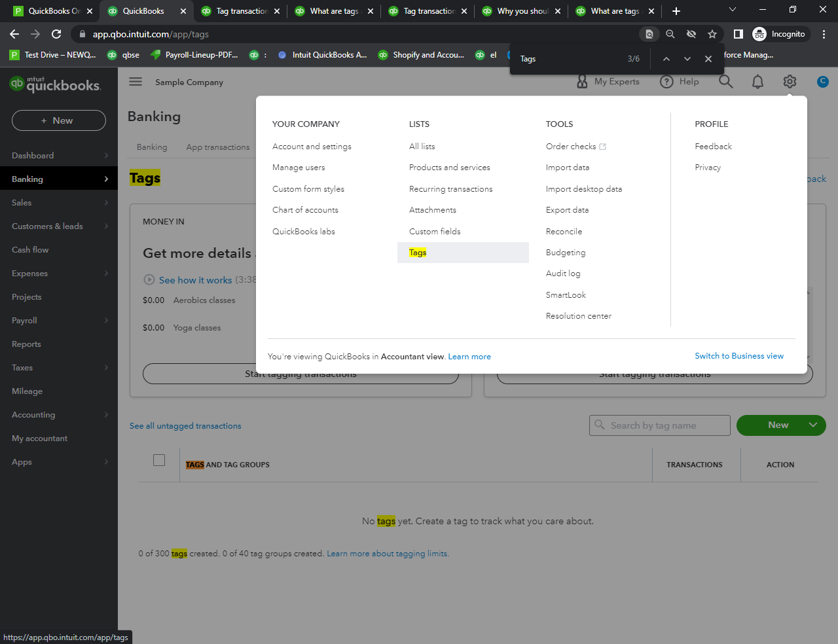Open the Audit log tool
The width and height of the screenshot is (838, 644).
click(563, 274)
